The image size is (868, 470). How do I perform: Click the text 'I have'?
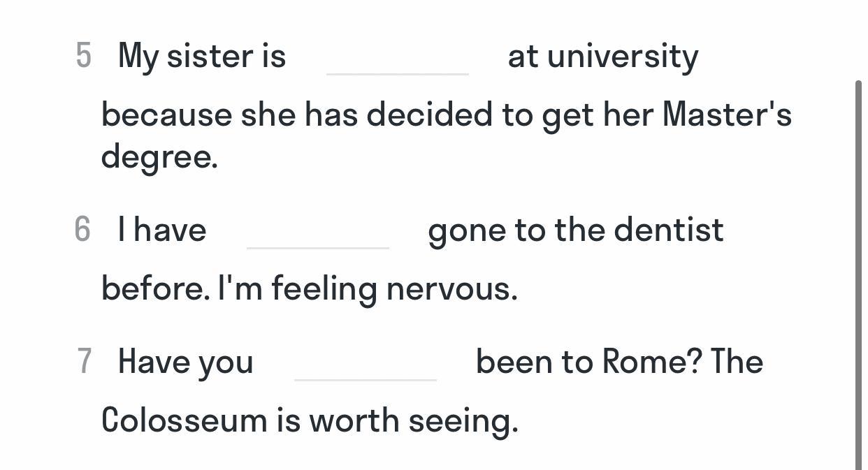coord(162,230)
